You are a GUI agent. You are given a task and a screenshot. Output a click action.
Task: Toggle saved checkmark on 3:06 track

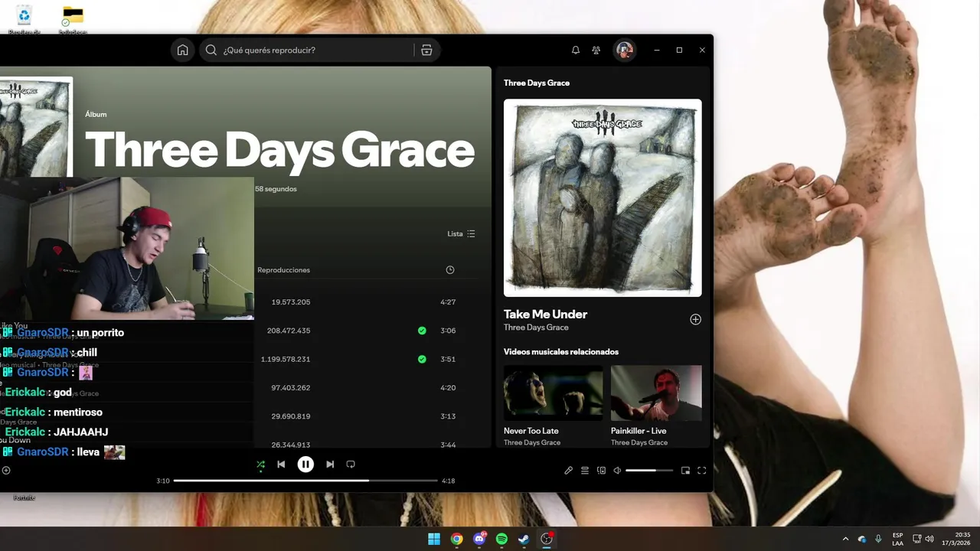click(422, 331)
